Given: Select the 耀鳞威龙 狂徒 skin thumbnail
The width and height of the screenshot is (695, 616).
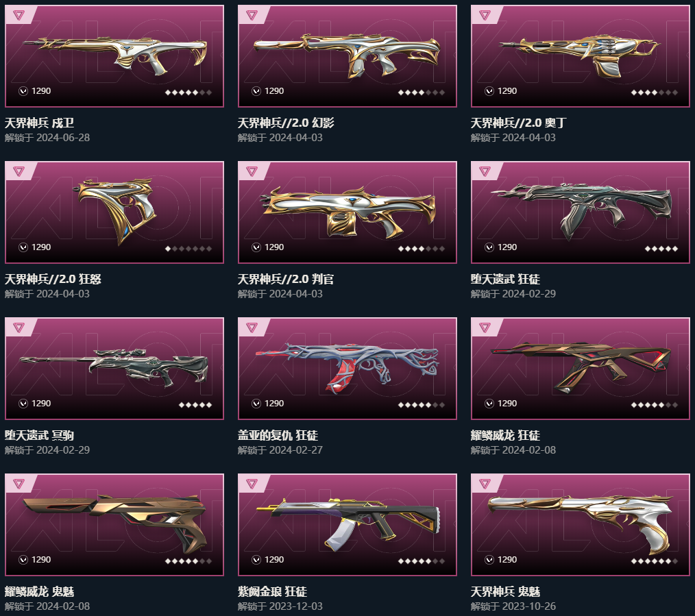Looking at the screenshot, I should pos(581,368).
